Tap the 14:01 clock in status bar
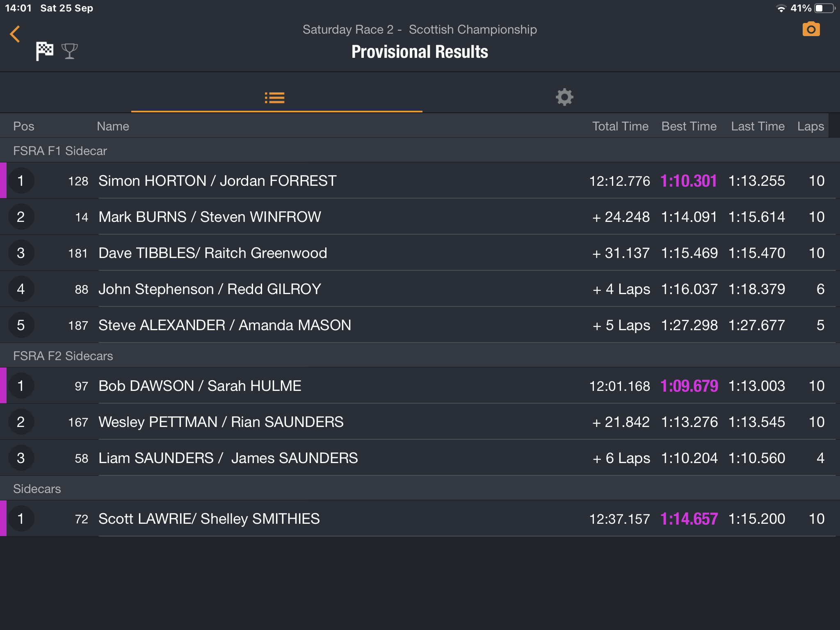Viewport: 840px width, 630px height. tap(18, 8)
